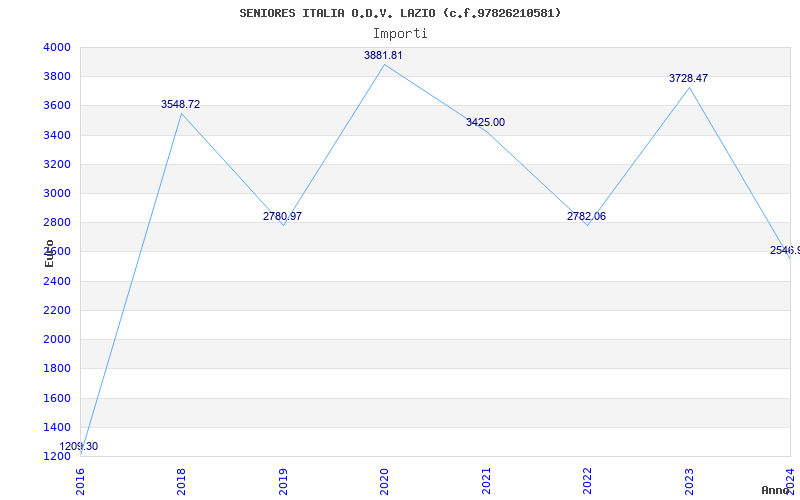Click the x-axis year 2019
The width and height of the screenshot is (800, 500).
coord(283,482)
